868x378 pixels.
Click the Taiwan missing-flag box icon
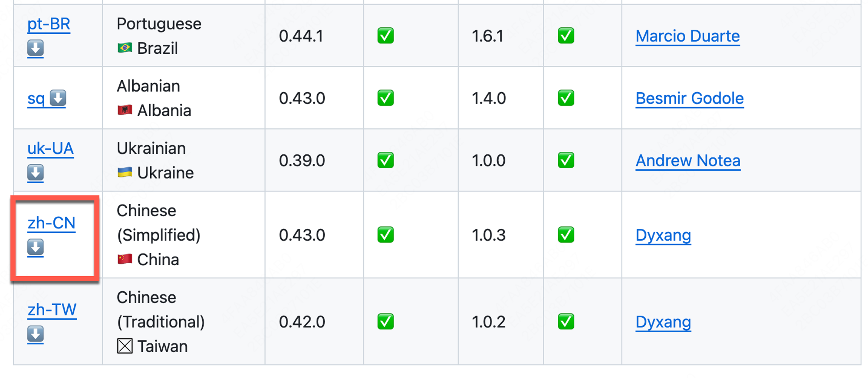[x=125, y=346]
